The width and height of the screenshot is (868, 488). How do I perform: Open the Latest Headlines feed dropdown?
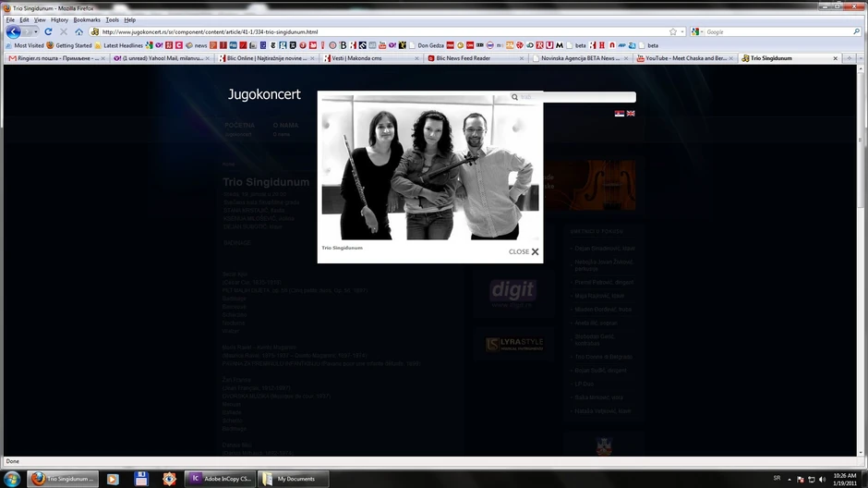click(x=120, y=44)
